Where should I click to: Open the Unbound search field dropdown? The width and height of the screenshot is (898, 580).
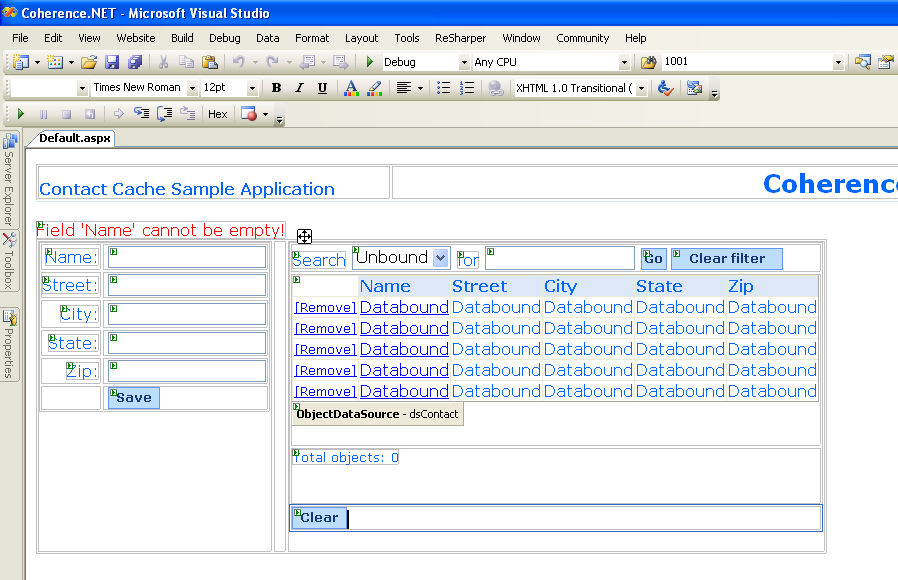pos(440,258)
